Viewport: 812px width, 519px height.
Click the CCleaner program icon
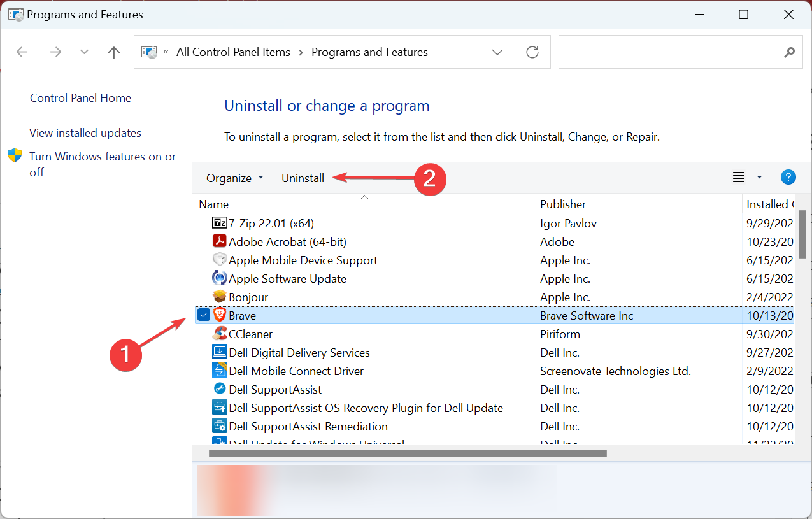pyautogui.click(x=219, y=334)
